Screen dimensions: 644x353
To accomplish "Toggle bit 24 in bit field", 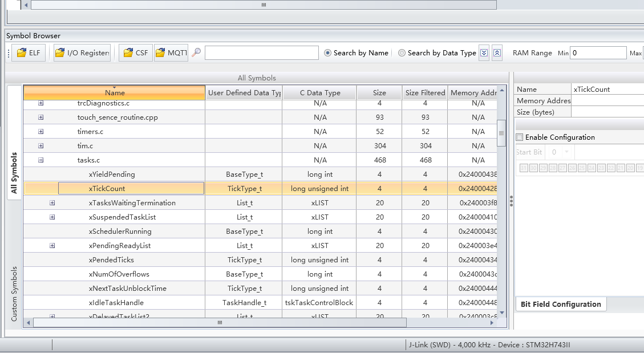I will point(592,168).
